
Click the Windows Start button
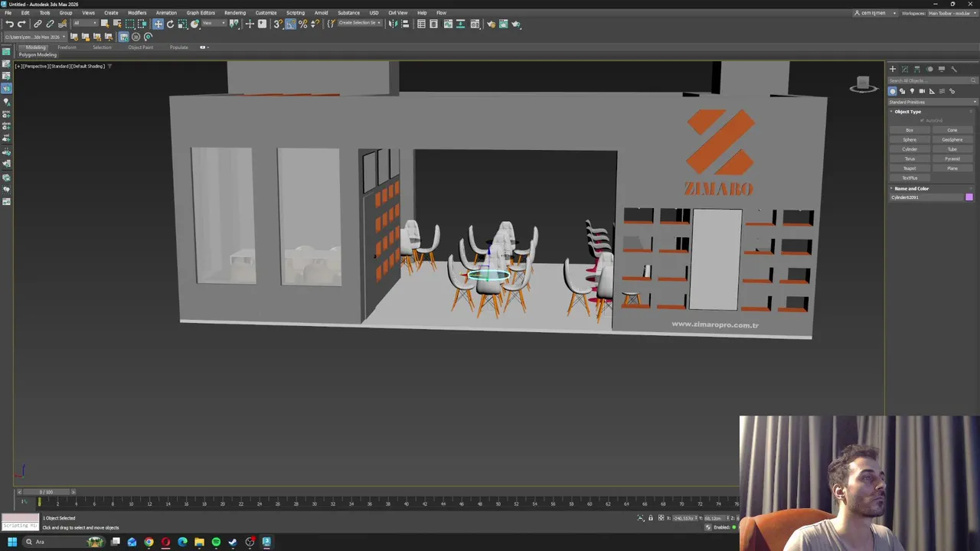tap(12, 542)
